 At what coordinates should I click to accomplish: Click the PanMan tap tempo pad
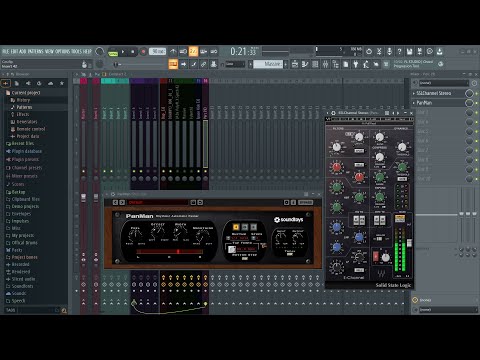pos(232,249)
